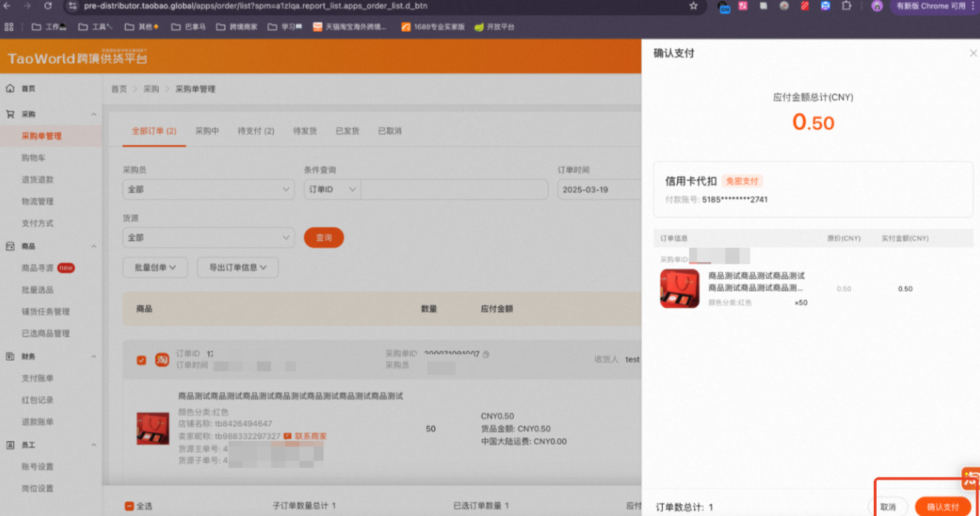Click the 取消 button in payment panel
Screen dimensions: 980x516
pos(888,506)
